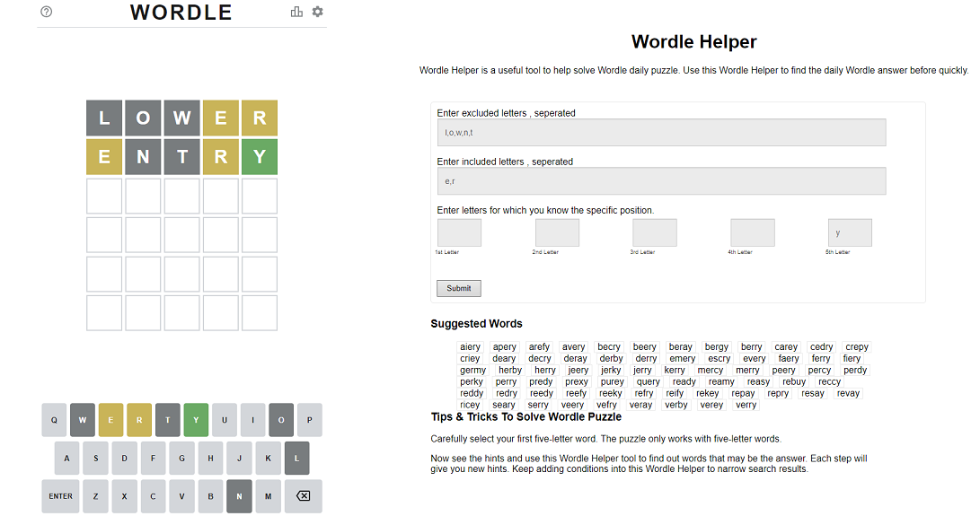980x516 pixels.
Task: Choose suggested word 'every'
Action: 755,359
